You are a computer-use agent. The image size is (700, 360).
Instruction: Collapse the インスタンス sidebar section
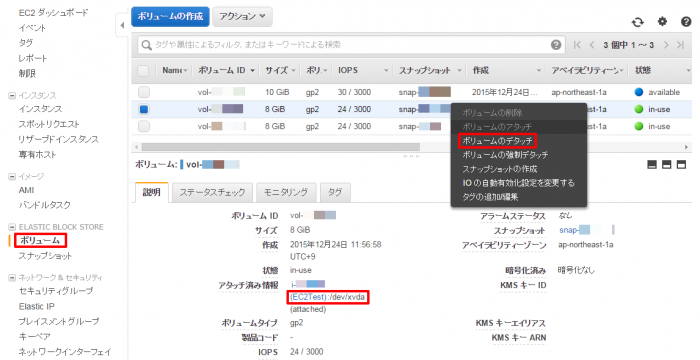12,96
